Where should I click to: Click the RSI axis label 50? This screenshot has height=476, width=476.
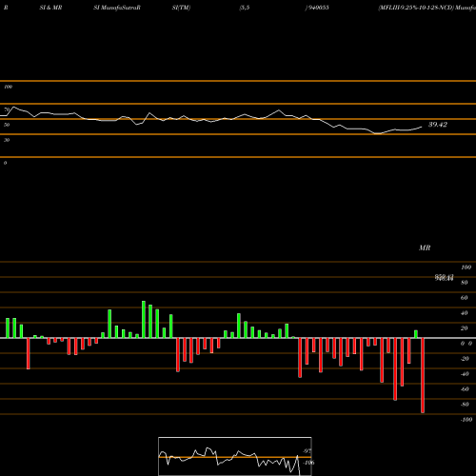pyautogui.click(x=7, y=125)
